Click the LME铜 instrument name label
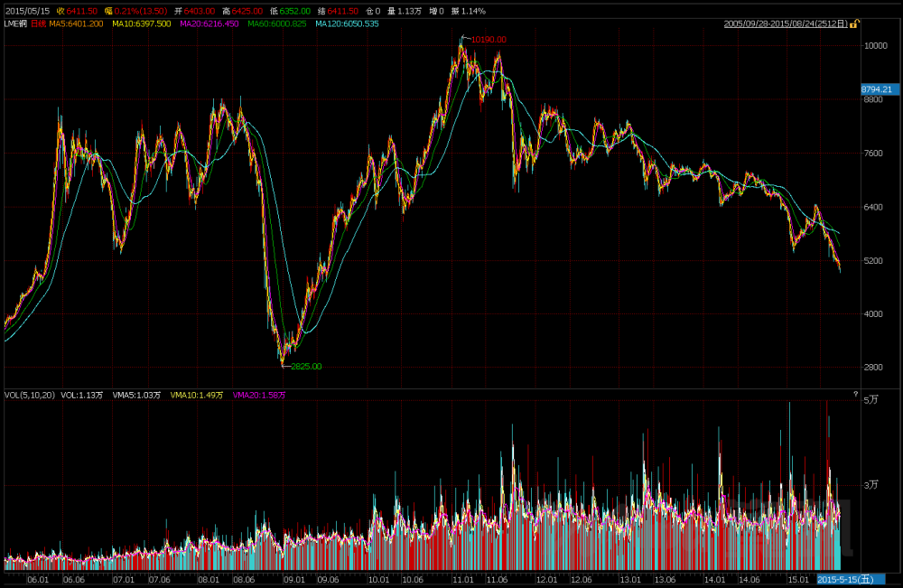Screen dimensions: 903x588 15,23
